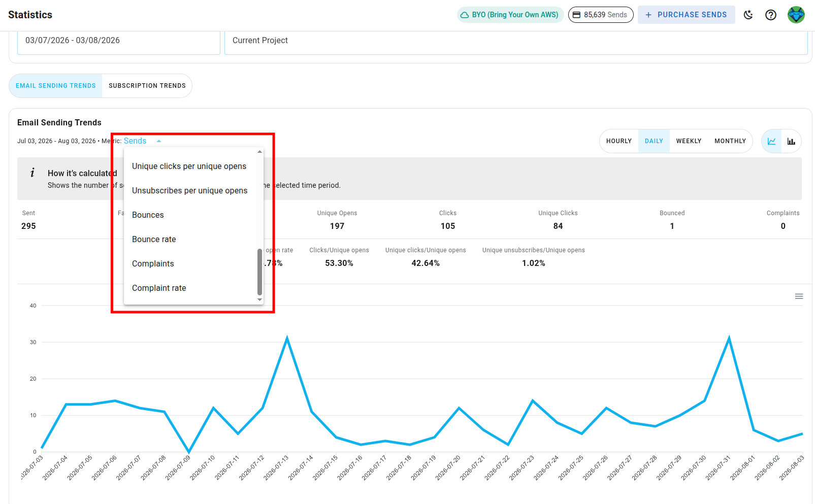Click the Email Sending Trends section heading

pyautogui.click(x=59, y=122)
